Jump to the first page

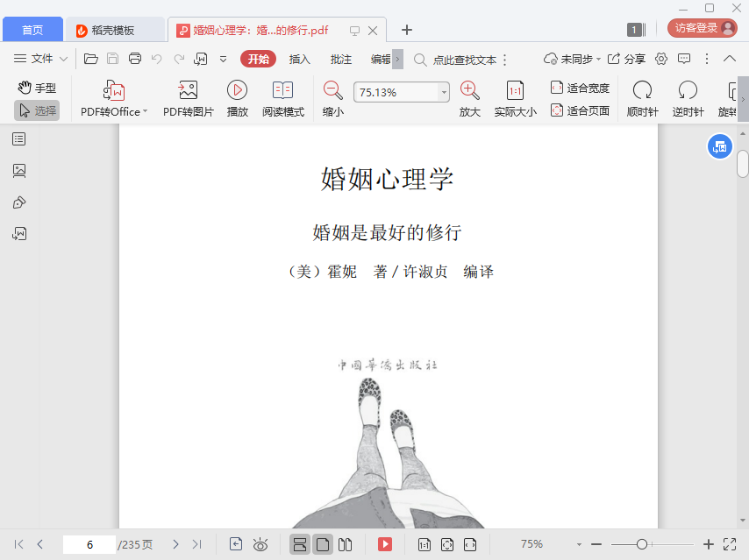[x=18, y=544]
